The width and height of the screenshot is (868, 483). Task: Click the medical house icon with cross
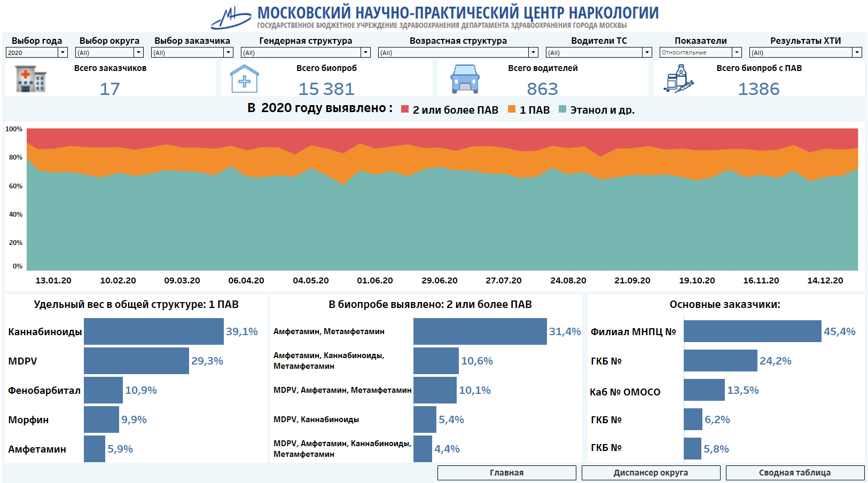pyautogui.click(x=244, y=79)
